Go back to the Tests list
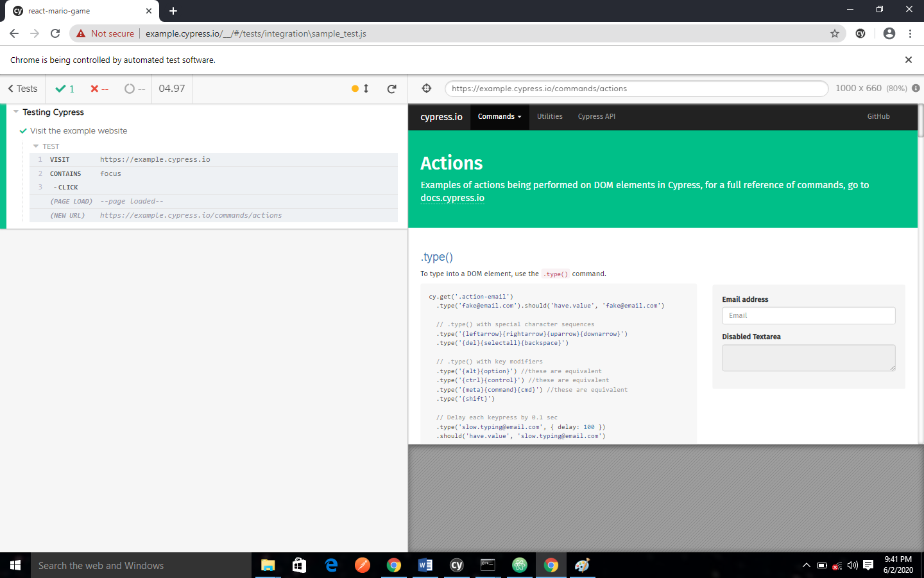This screenshot has height=578, width=924. click(x=22, y=89)
